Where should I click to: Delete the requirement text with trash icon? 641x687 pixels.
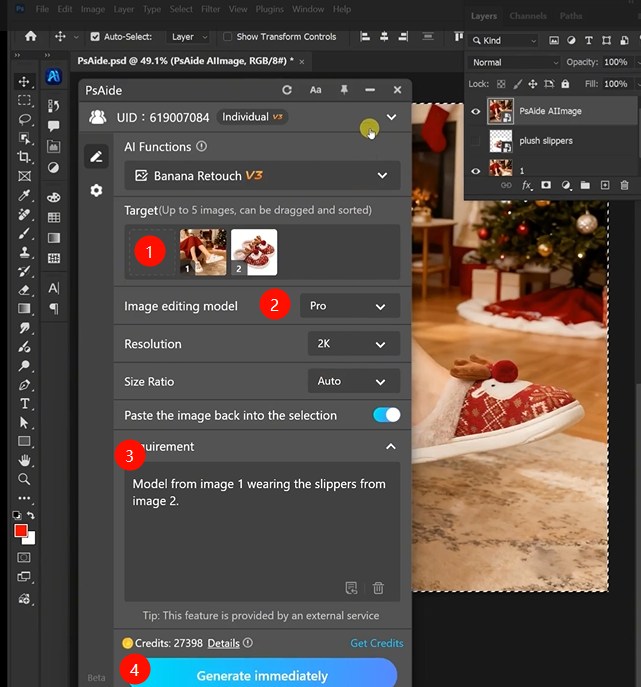[378, 588]
